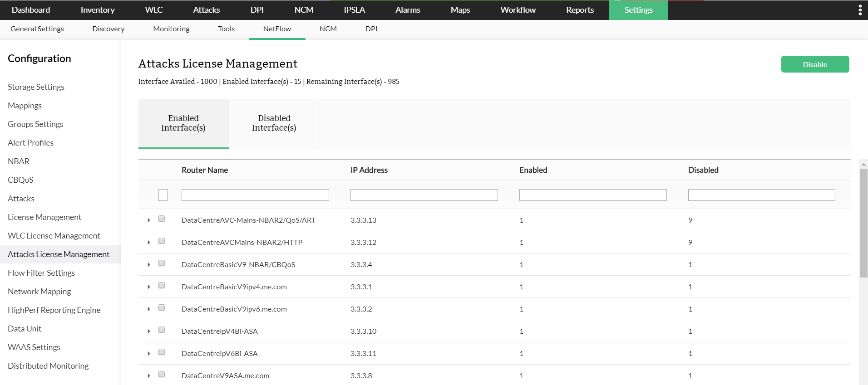Image resolution: width=868 pixels, height=385 pixels.
Task: Tick the DataCentreipV6Bi-ASA checkbox
Action: 162,352
